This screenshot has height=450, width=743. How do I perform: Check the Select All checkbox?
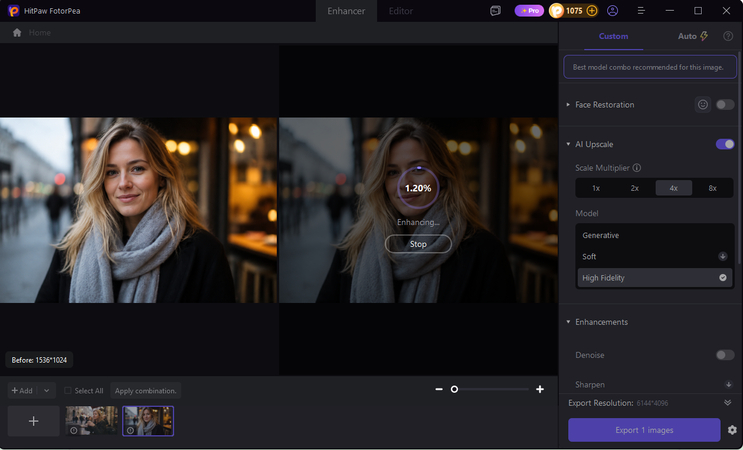(x=68, y=391)
